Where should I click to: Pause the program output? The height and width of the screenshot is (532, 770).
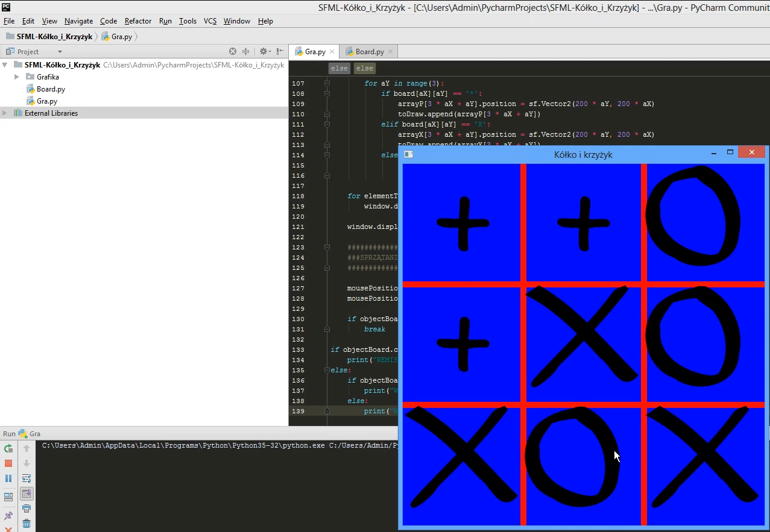coord(8,478)
